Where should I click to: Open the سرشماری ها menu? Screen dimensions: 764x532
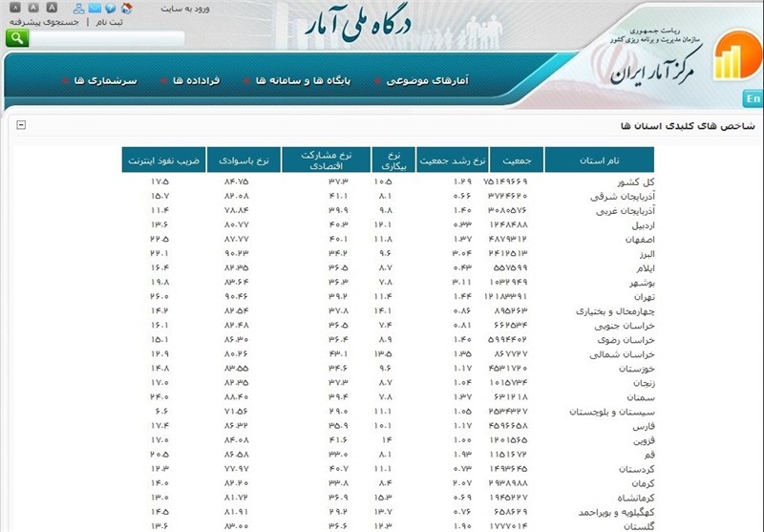tap(99, 81)
